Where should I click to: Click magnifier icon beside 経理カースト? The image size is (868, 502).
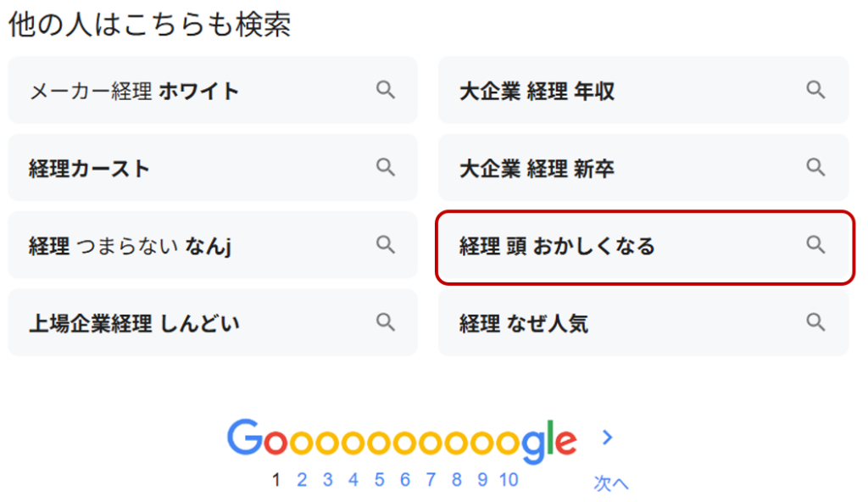coord(386,167)
